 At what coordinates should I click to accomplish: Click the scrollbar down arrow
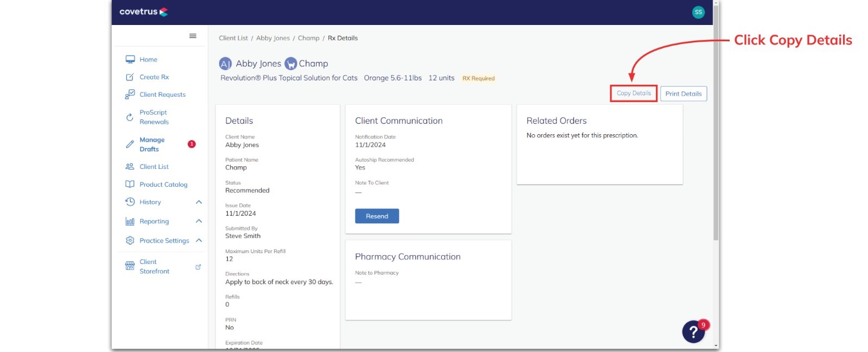pos(716,345)
